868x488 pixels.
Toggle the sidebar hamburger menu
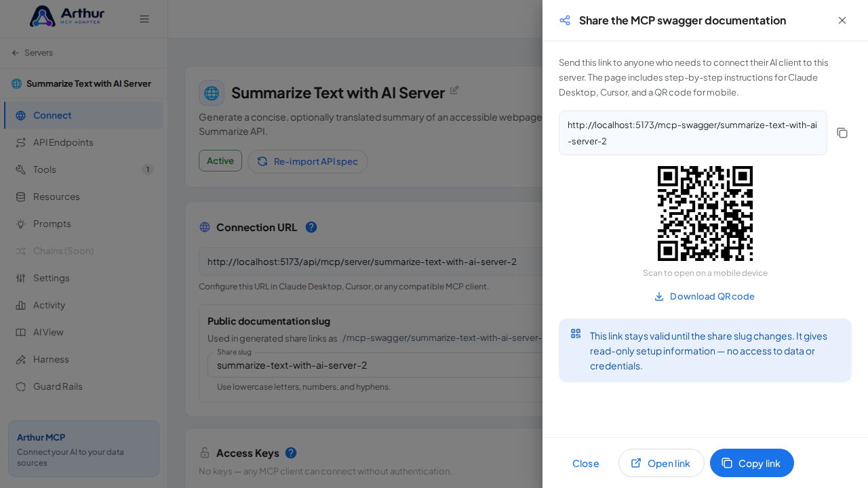[144, 19]
